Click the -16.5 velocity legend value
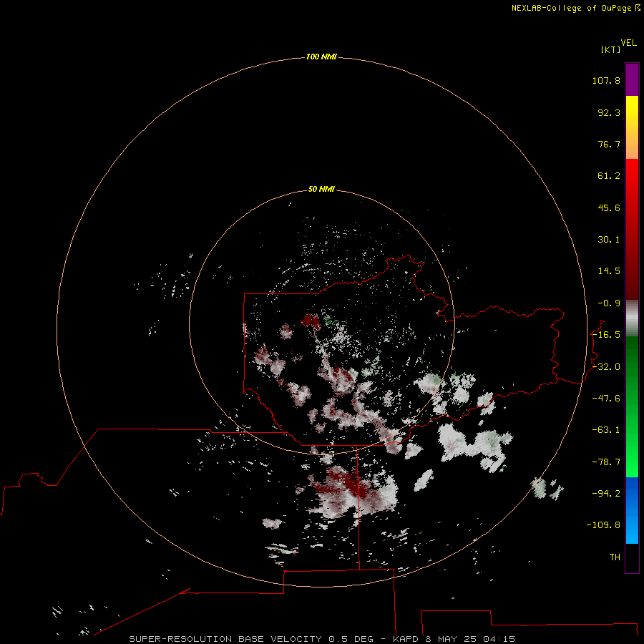 (606, 335)
